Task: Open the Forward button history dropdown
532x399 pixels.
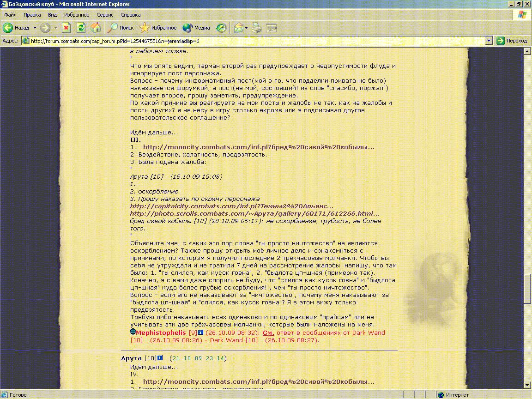Action: click(55, 28)
